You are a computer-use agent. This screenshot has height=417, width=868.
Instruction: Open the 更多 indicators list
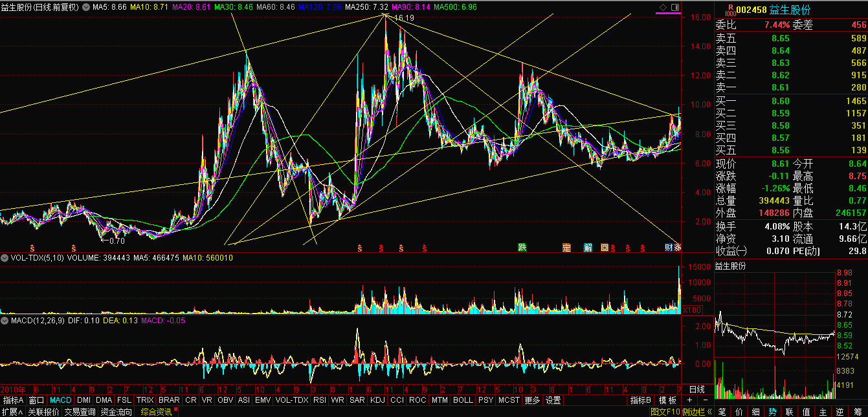click(532, 400)
